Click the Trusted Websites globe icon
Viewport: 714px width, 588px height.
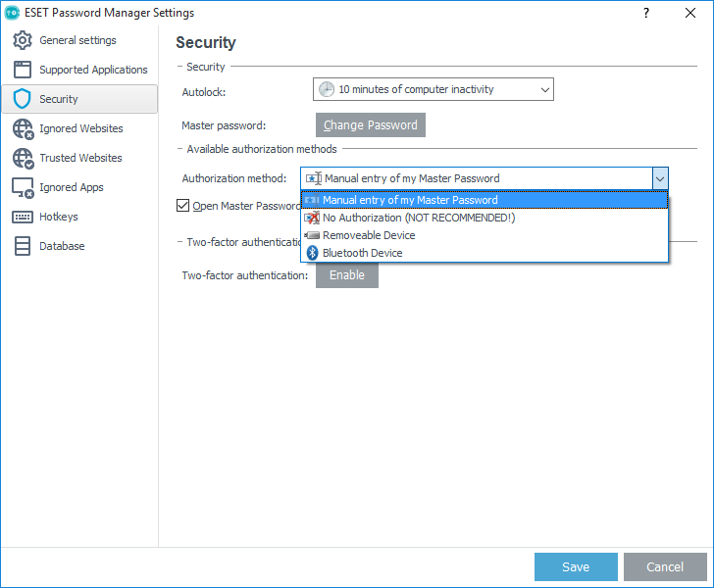click(x=23, y=158)
